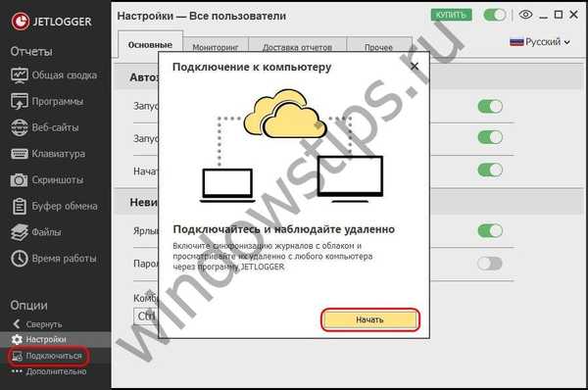
Task: Click the Настройки gear icon
Action: tap(17, 339)
